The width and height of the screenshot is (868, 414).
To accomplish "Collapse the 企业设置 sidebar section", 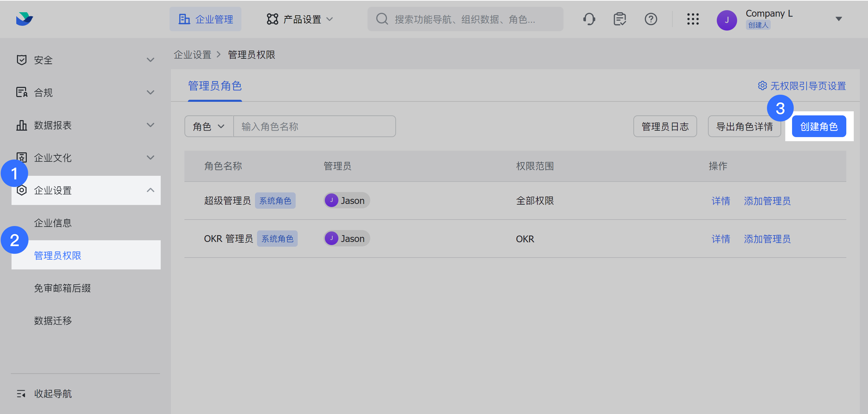I will [150, 190].
